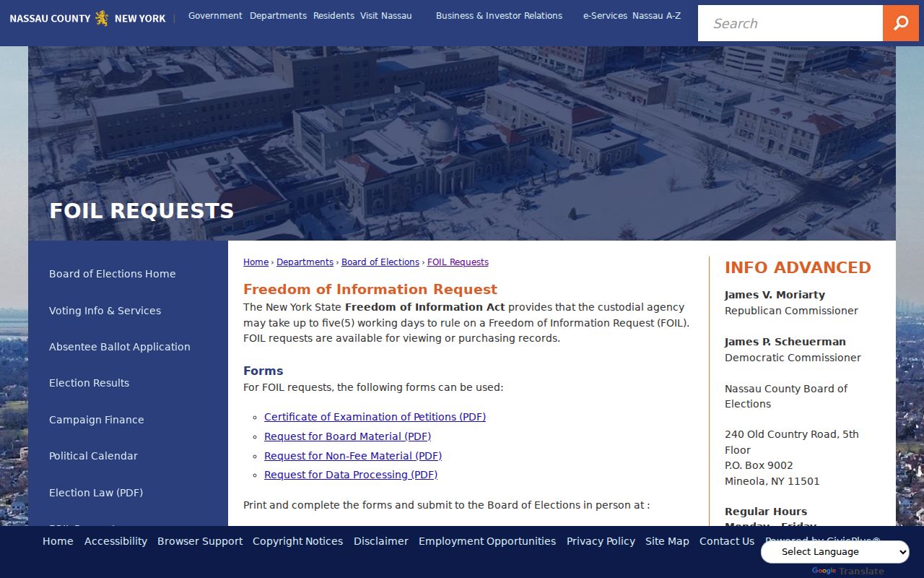Open Business & Investor Relations menu
Screen dimensions: 924x578
pyautogui.click(x=499, y=15)
